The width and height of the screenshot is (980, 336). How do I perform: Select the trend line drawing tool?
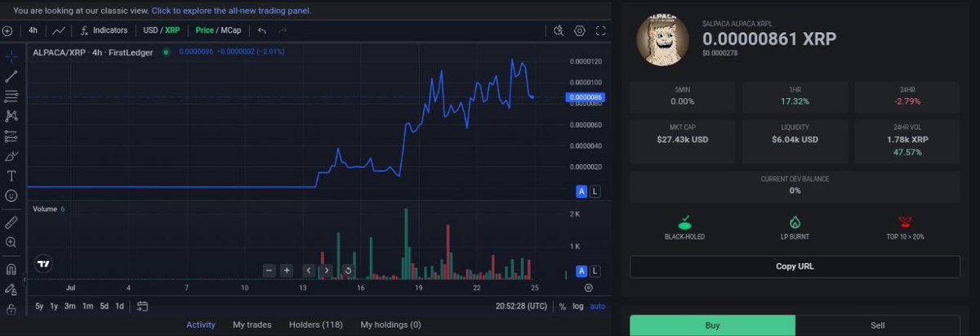click(x=11, y=76)
